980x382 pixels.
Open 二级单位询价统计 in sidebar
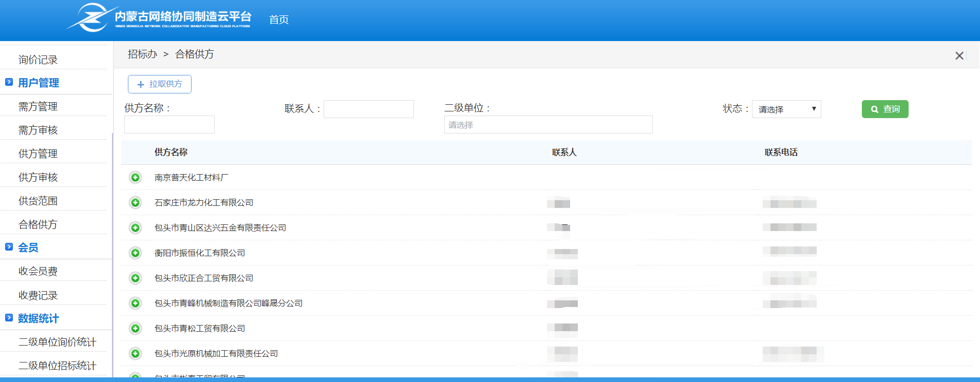tap(58, 342)
